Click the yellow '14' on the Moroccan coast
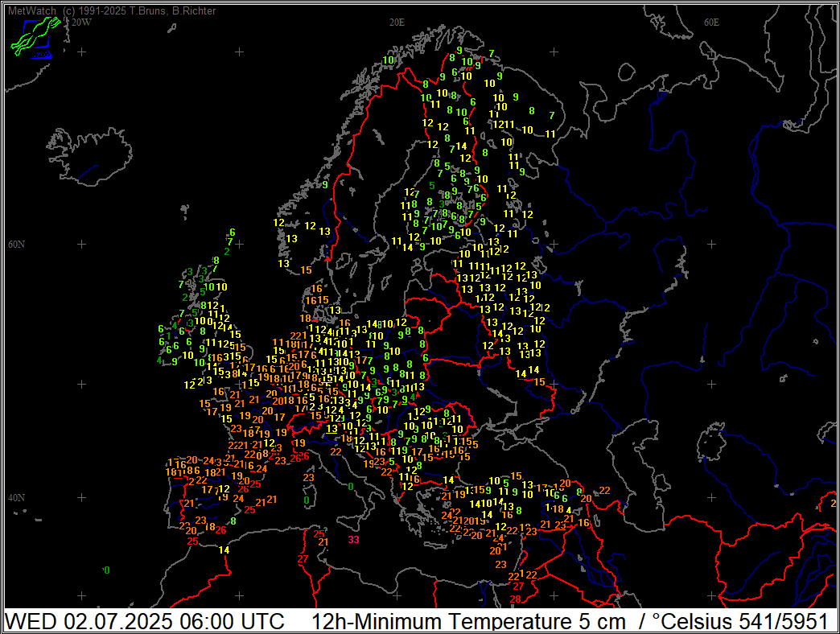 click(224, 550)
